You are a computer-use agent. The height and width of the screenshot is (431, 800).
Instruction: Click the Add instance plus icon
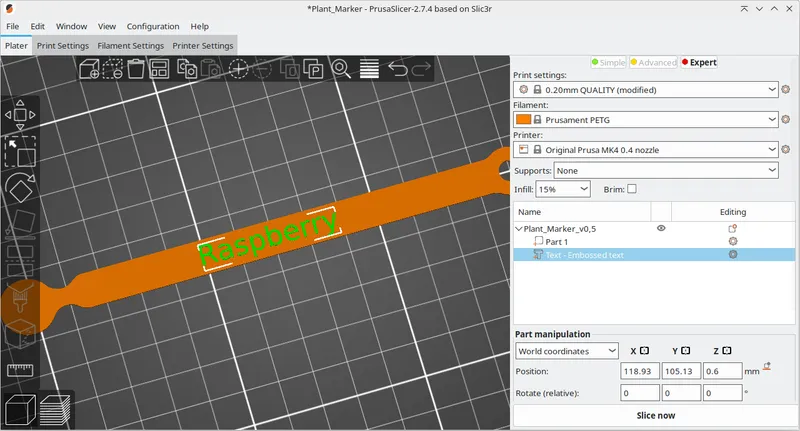(x=238, y=68)
